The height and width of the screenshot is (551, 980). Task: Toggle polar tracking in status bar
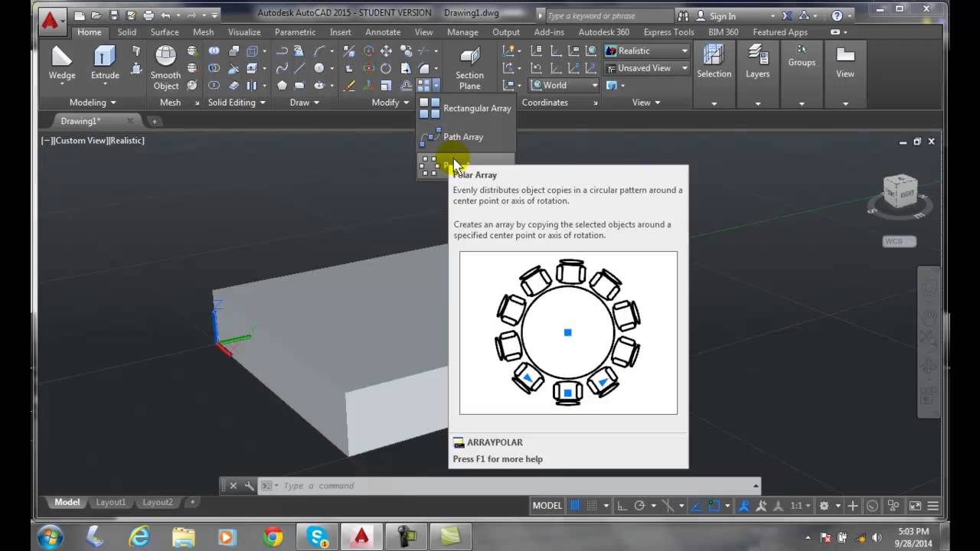pyautogui.click(x=639, y=506)
